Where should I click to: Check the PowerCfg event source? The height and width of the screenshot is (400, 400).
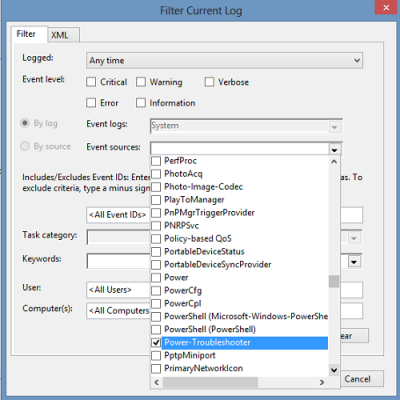156,290
